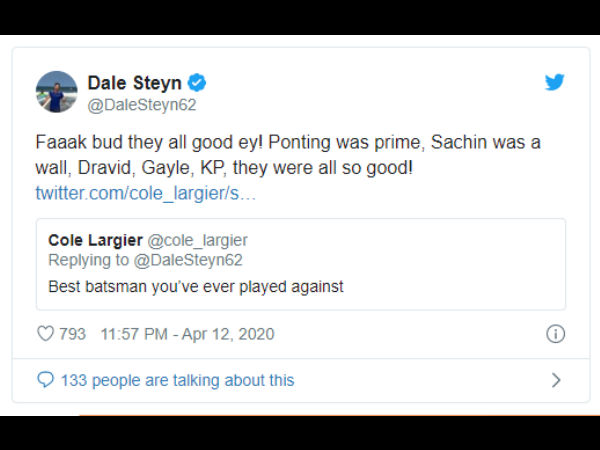Click the blue verified badge beside Dale Steyn
The height and width of the screenshot is (450, 600).
(198, 82)
